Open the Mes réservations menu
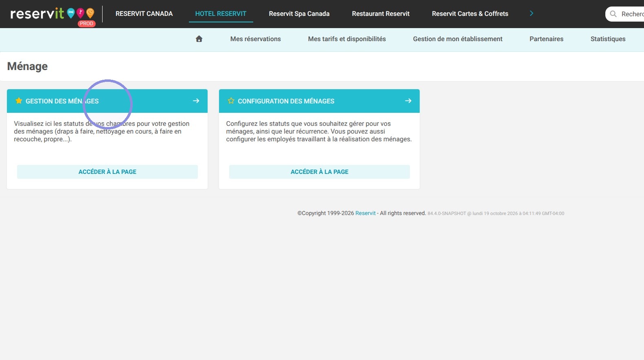644x360 pixels. [x=256, y=39]
